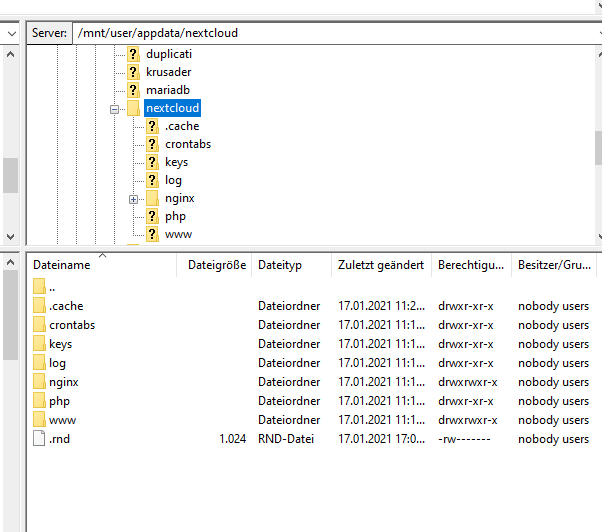This screenshot has height=532, width=602.
Task: Click the left file list scroll up arrow
Action: coord(11,263)
